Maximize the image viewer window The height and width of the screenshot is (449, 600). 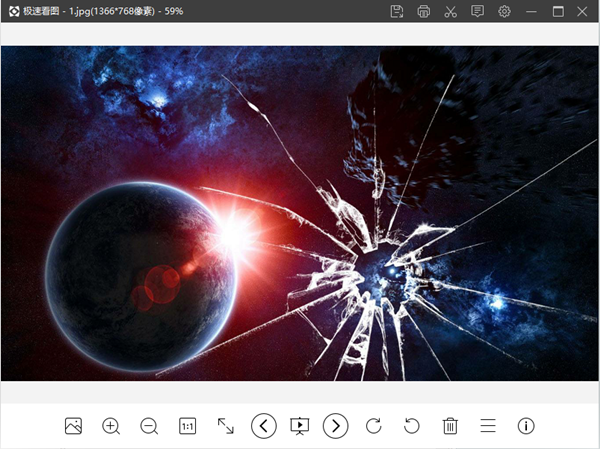(x=558, y=11)
